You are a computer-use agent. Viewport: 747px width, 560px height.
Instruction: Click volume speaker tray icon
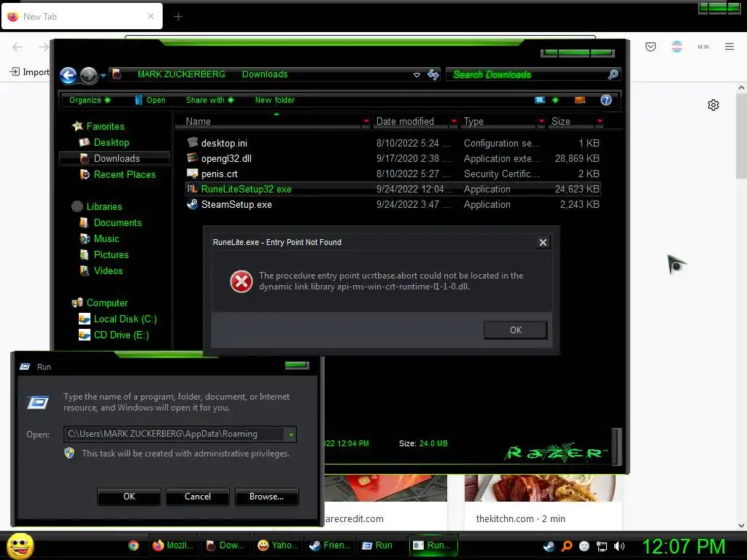[619, 546]
